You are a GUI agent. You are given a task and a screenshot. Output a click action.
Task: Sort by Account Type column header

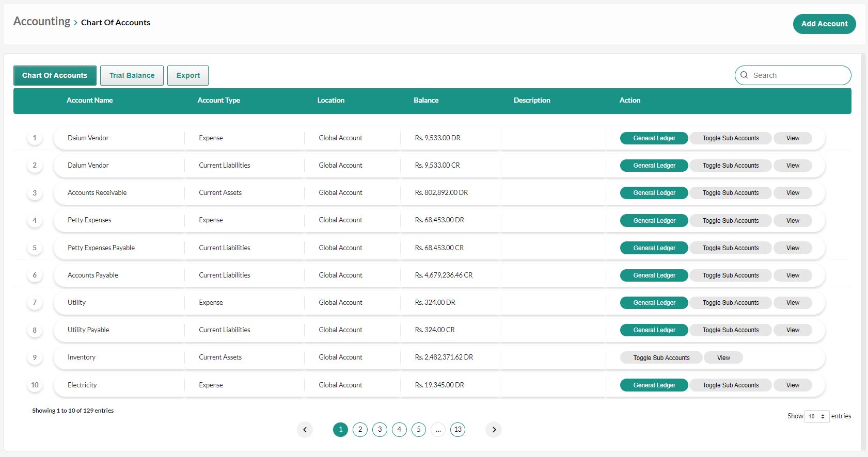point(218,100)
